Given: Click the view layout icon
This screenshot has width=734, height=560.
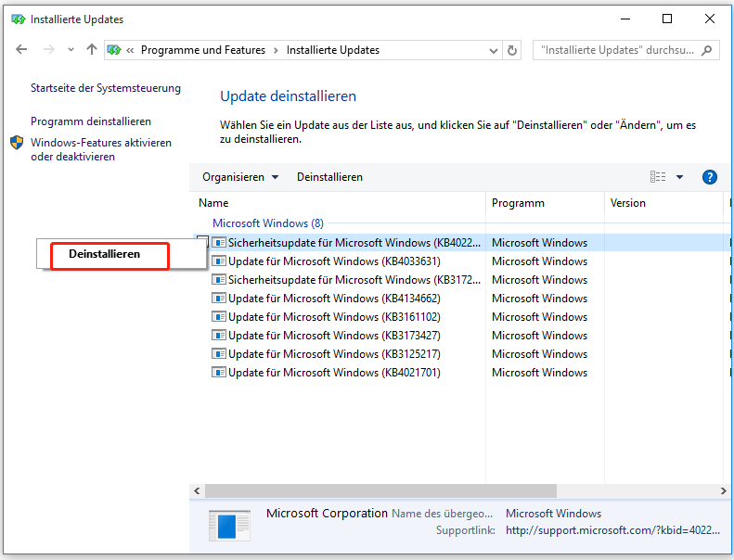Looking at the screenshot, I should click(x=658, y=177).
